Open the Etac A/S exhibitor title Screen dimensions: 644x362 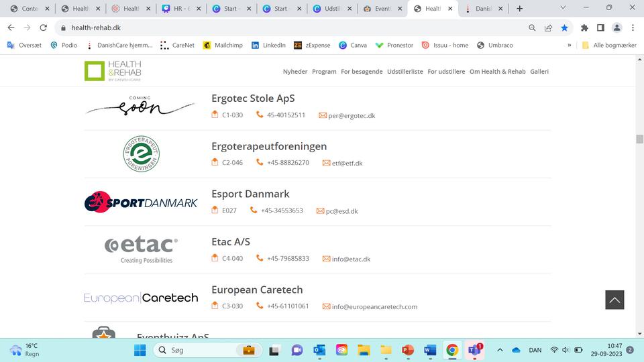231,242
